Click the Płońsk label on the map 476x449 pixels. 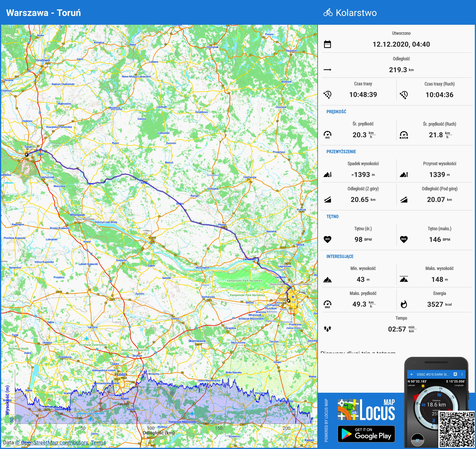[222, 225]
